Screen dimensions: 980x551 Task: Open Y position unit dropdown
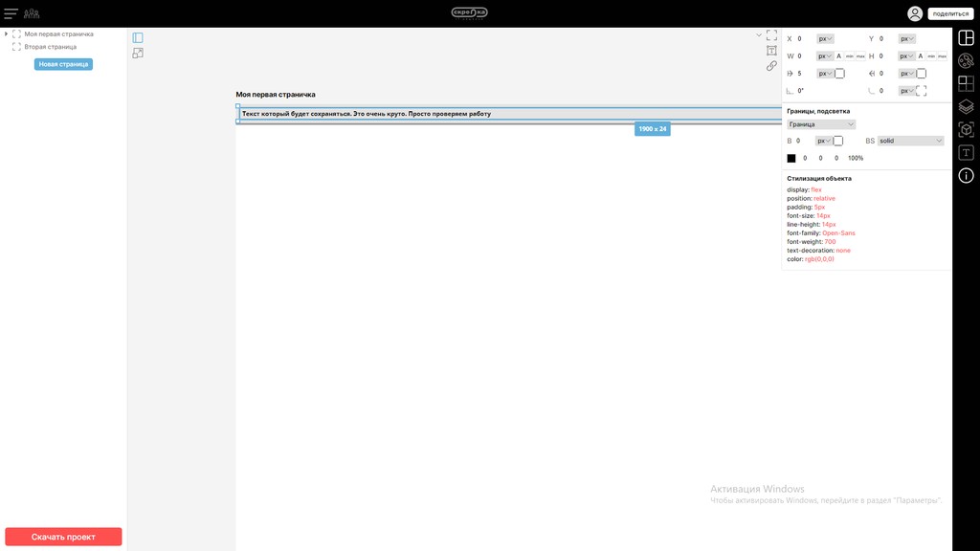(907, 38)
